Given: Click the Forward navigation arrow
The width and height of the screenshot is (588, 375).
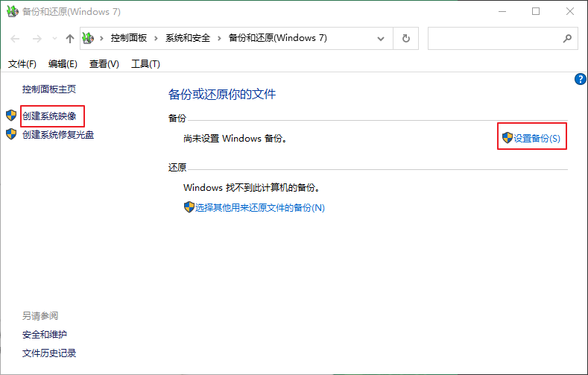Looking at the screenshot, I should tap(37, 39).
